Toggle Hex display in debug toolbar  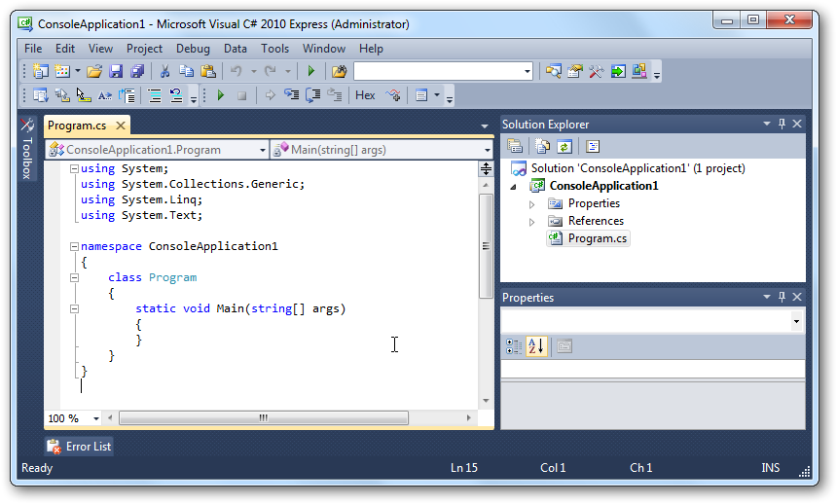coord(365,95)
